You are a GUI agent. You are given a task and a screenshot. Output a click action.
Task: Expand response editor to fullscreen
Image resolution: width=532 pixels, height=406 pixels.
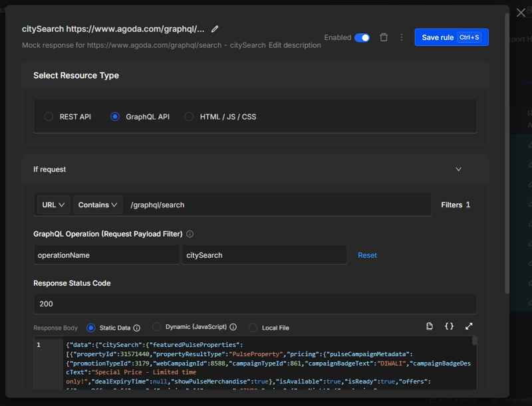click(x=469, y=326)
